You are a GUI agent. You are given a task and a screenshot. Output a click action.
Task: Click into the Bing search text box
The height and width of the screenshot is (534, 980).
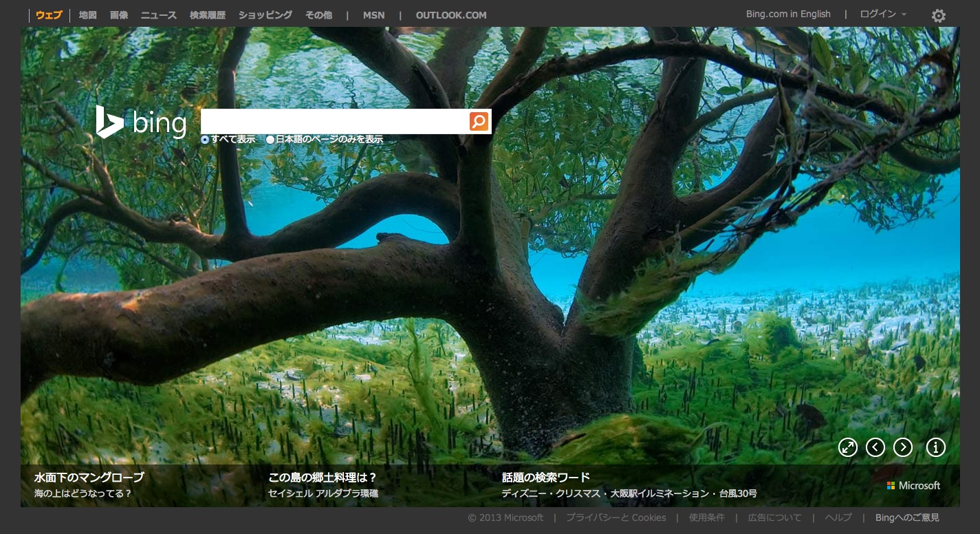tap(334, 121)
